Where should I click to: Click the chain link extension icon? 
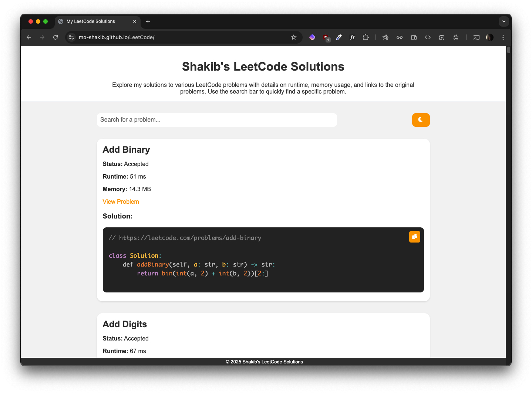coord(400,37)
